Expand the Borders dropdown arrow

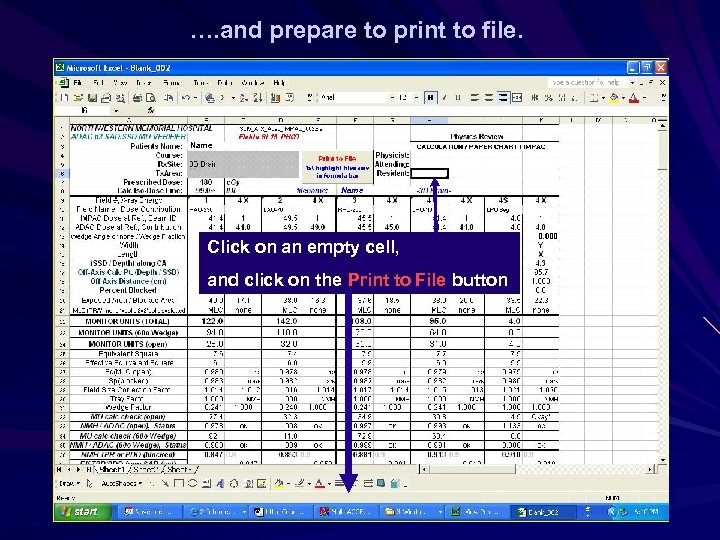[602, 97]
